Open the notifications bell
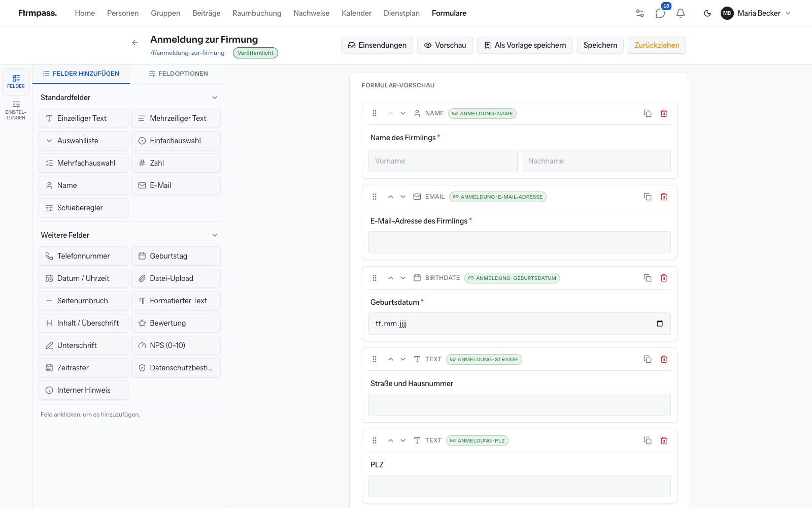 point(681,13)
